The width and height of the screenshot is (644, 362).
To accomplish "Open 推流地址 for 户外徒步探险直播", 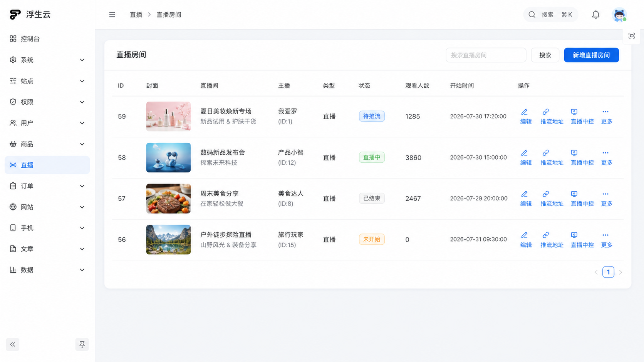I will click(552, 240).
